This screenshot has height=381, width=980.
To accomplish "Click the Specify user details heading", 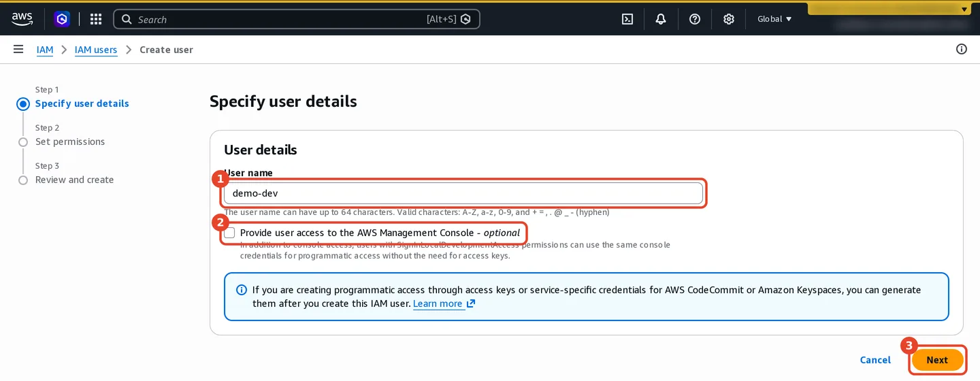I will tap(283, 101).
